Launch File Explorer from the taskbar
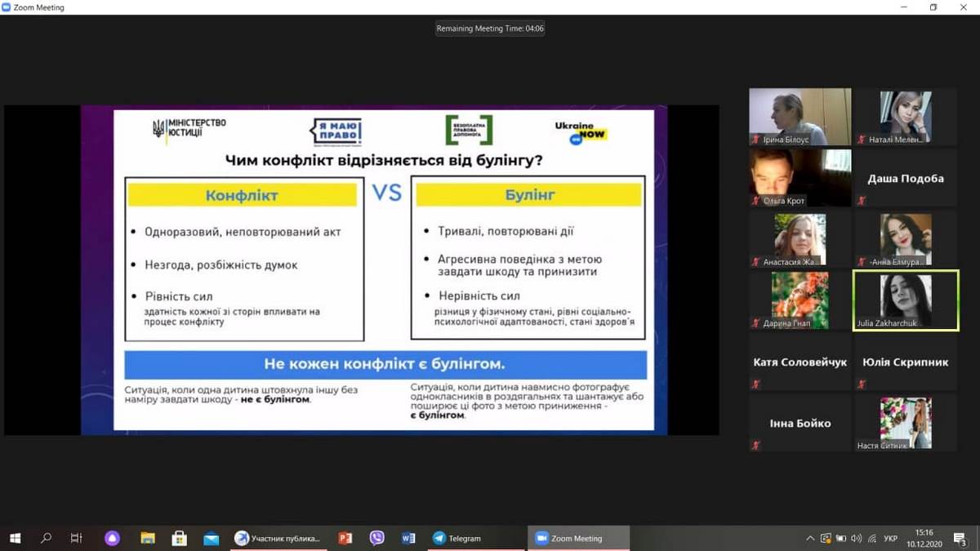 (148, 538)
